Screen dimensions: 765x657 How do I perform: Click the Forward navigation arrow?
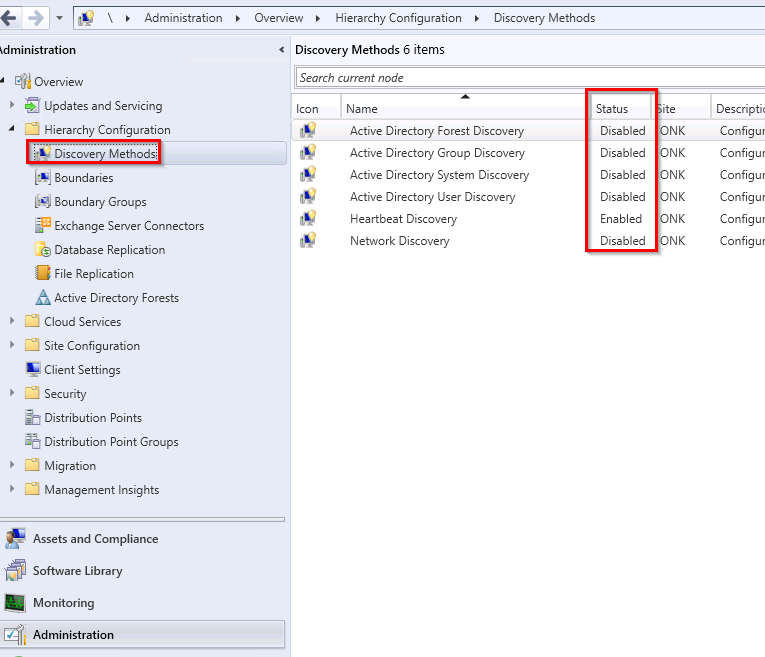point(35,19)
